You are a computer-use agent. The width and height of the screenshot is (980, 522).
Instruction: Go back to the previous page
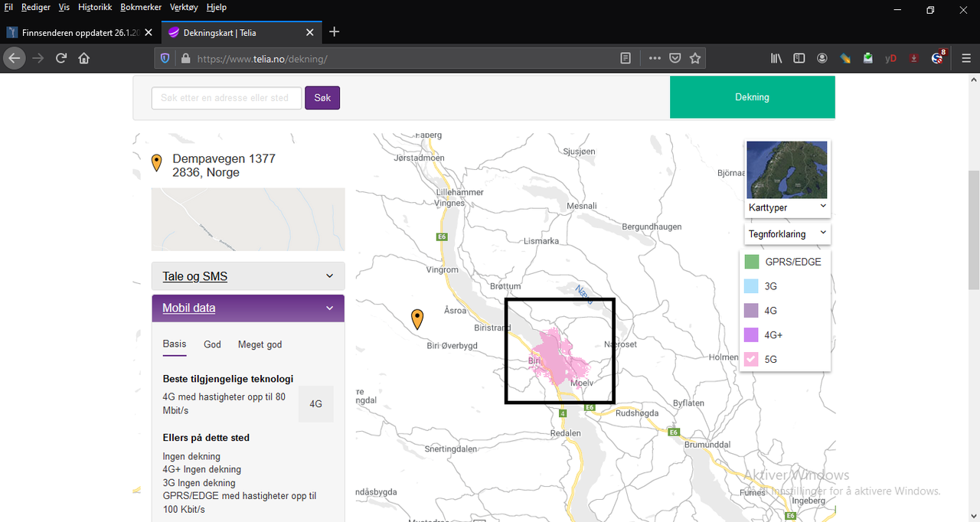15,58
